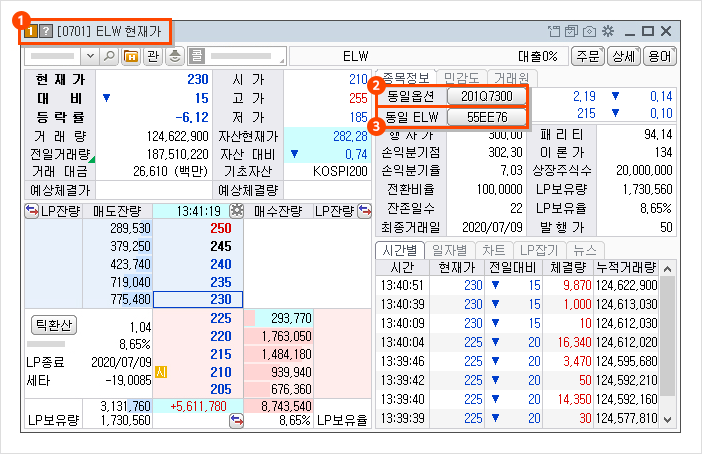This screenshot has width=702, height=454.
Task: Click the yellow '시' marker at price 210
Action: pyautogui.click(x=161, y=372)
